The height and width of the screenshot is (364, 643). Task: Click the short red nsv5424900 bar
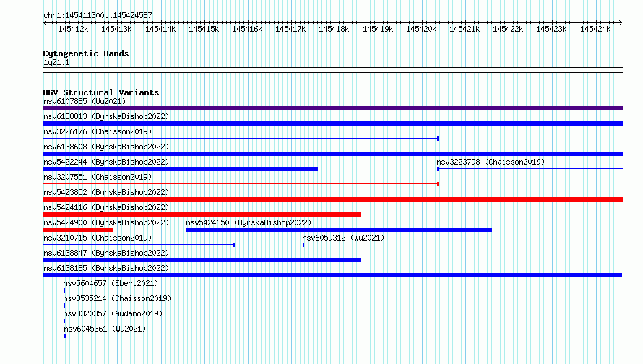pyautogui.click(x=78, y=230)
